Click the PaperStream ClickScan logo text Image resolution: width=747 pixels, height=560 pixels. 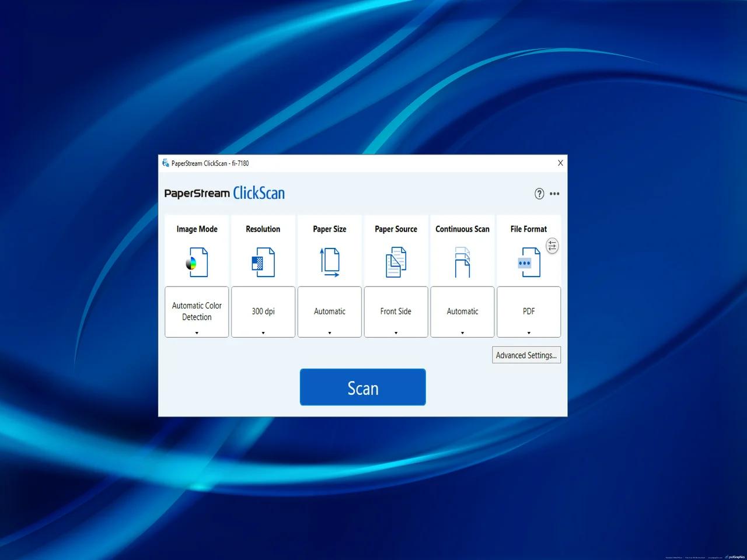(x=225, y=193)
